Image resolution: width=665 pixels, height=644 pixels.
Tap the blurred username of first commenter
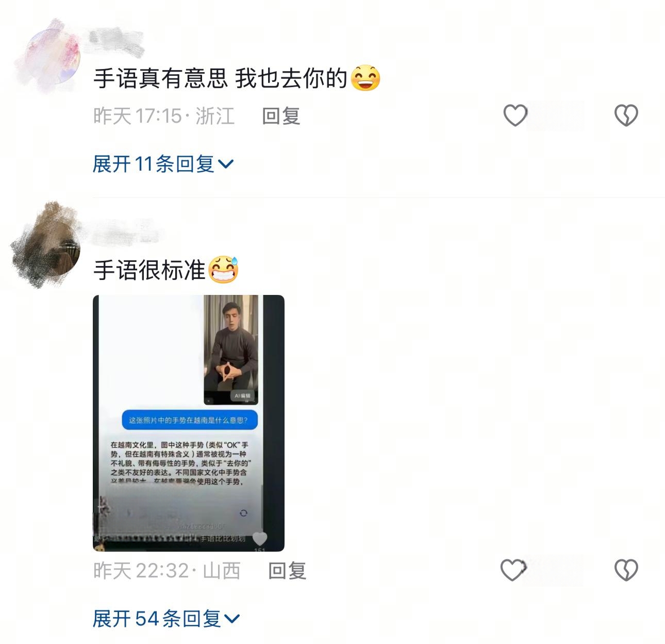(116, 38)
